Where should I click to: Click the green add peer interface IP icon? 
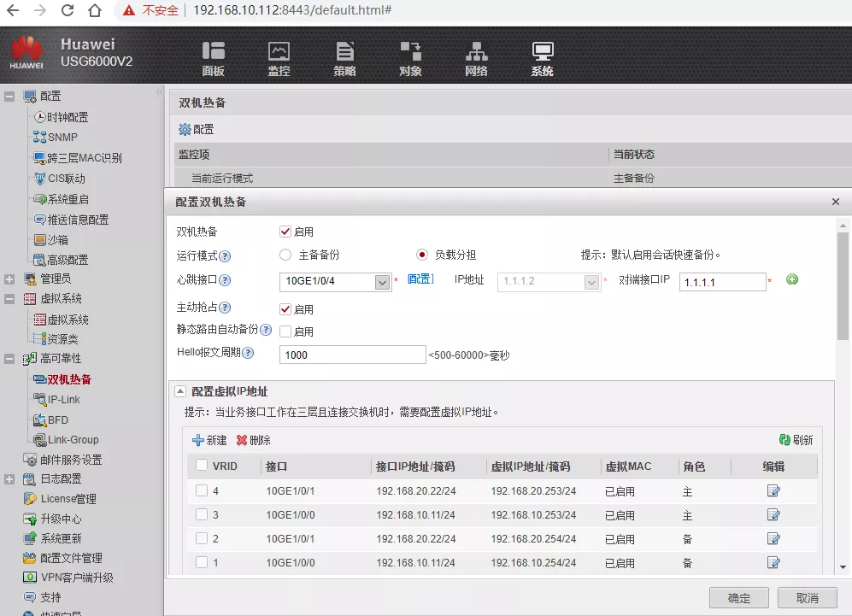click(x=792, y=279)
